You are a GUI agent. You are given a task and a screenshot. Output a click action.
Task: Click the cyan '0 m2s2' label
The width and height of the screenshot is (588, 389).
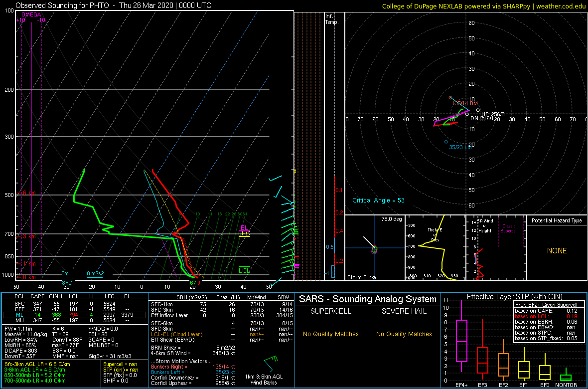click(95, 273)
